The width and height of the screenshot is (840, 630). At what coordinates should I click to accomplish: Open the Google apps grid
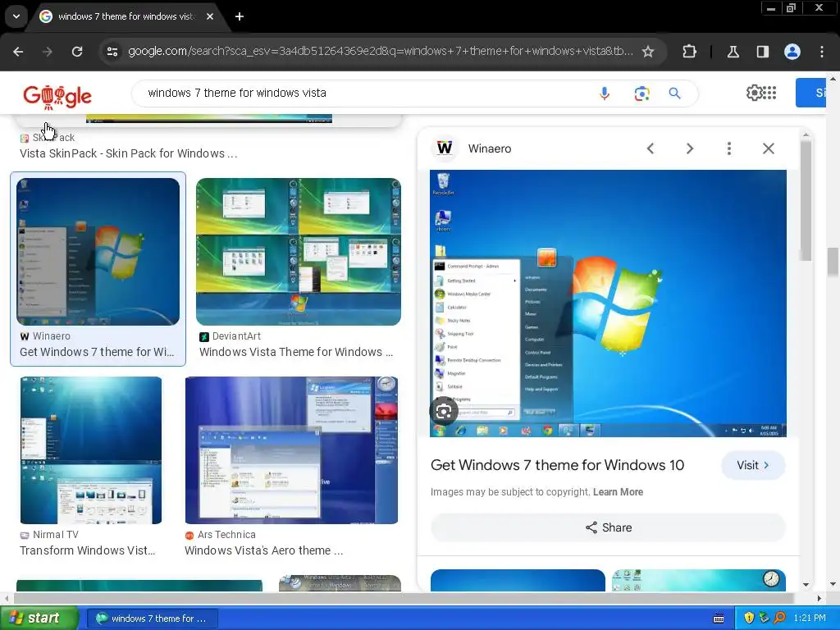[769, 93]
